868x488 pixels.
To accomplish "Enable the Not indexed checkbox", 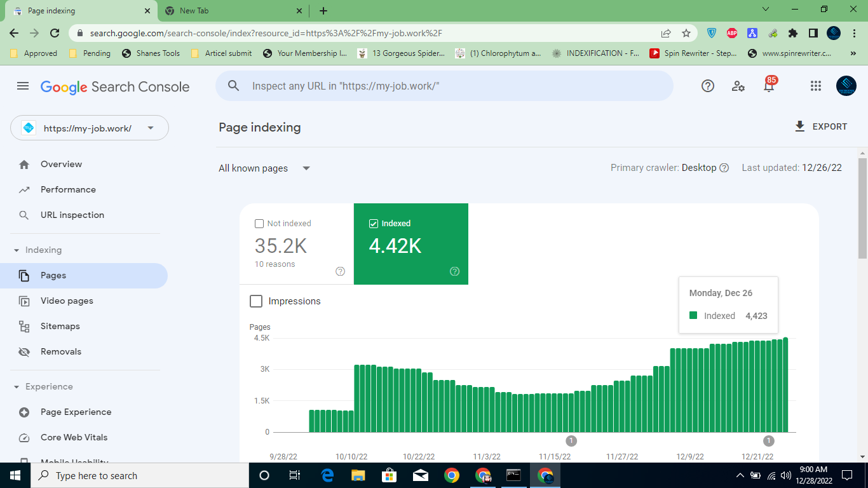I will tap(259, 224).
